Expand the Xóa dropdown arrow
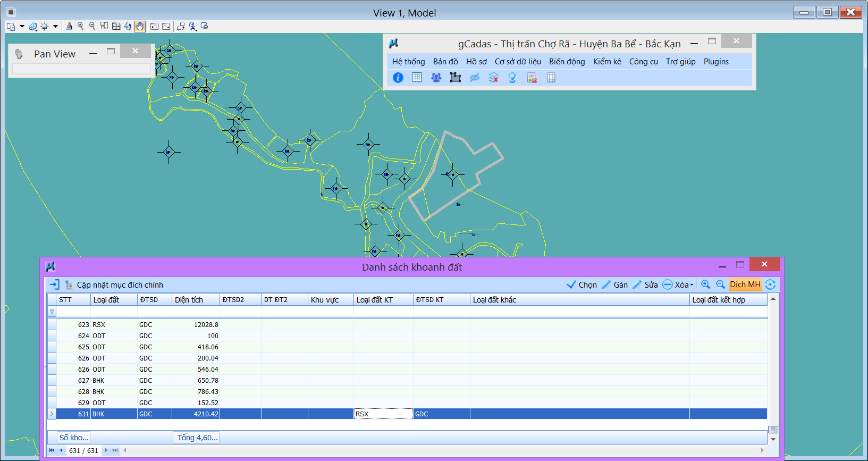The width and height of the screenshot is (868, 461). coord(692,285)
